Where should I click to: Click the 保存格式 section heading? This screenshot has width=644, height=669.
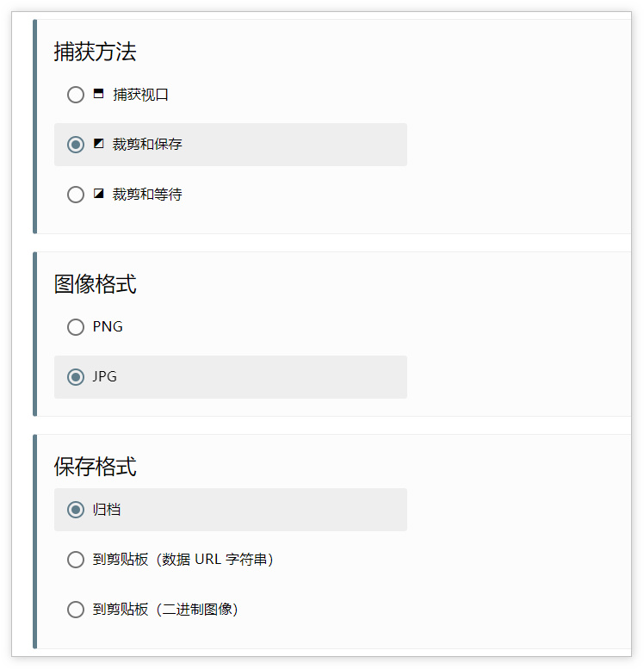95,468
